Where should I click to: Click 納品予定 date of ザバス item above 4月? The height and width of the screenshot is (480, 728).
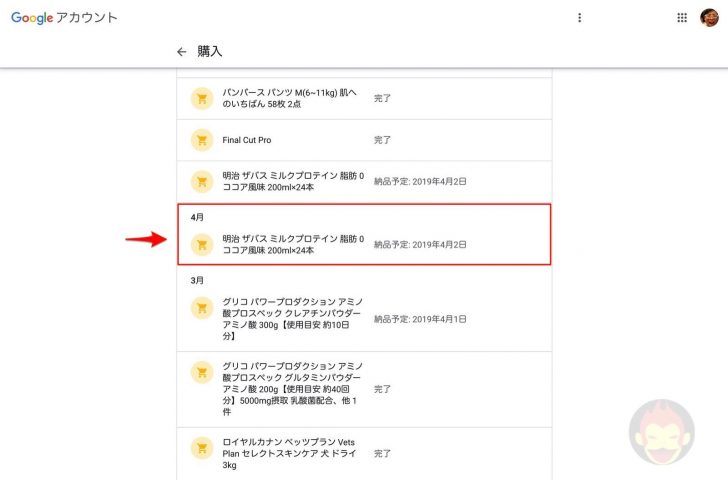click(420, 182)
